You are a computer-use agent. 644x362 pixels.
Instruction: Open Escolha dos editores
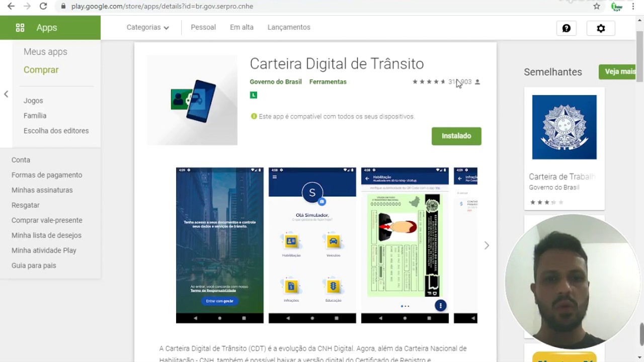(x=56, y=131)
